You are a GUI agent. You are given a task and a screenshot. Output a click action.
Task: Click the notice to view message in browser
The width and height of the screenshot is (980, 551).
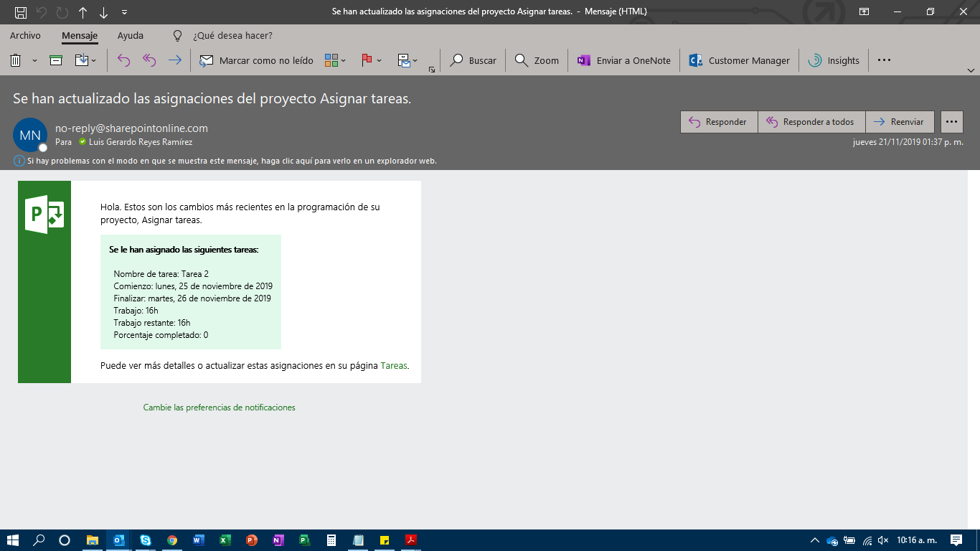(232, 161)
